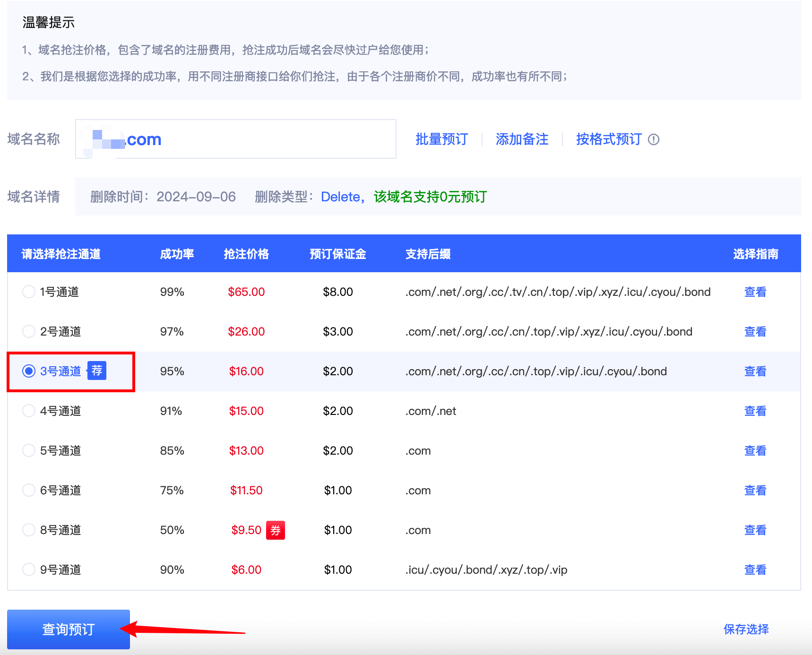Click the 保存选择 link
This screenshot has height=655, width=812.
coord(746,629)
